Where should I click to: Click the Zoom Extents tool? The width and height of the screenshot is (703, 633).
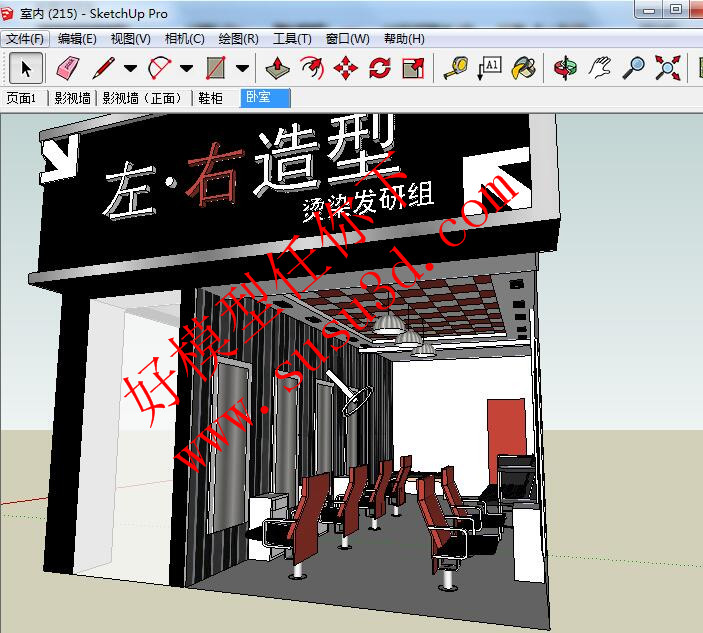pos(668,68)
